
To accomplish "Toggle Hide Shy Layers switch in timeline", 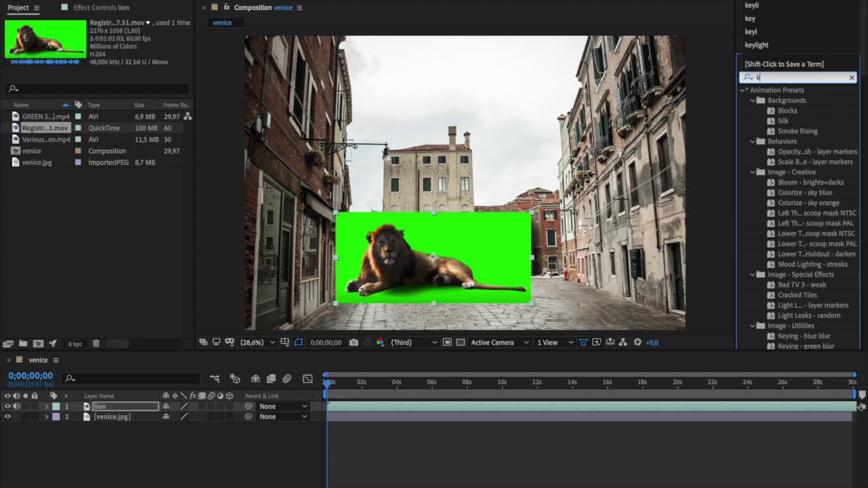I will (256, 378).
